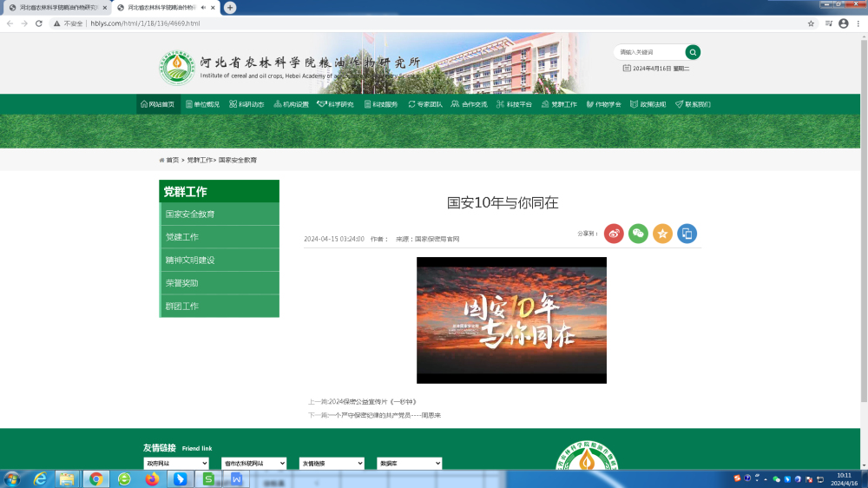Viewport: 868px width, 488px height.
Task: Click the blue copy link share icon
Action: 687,234
